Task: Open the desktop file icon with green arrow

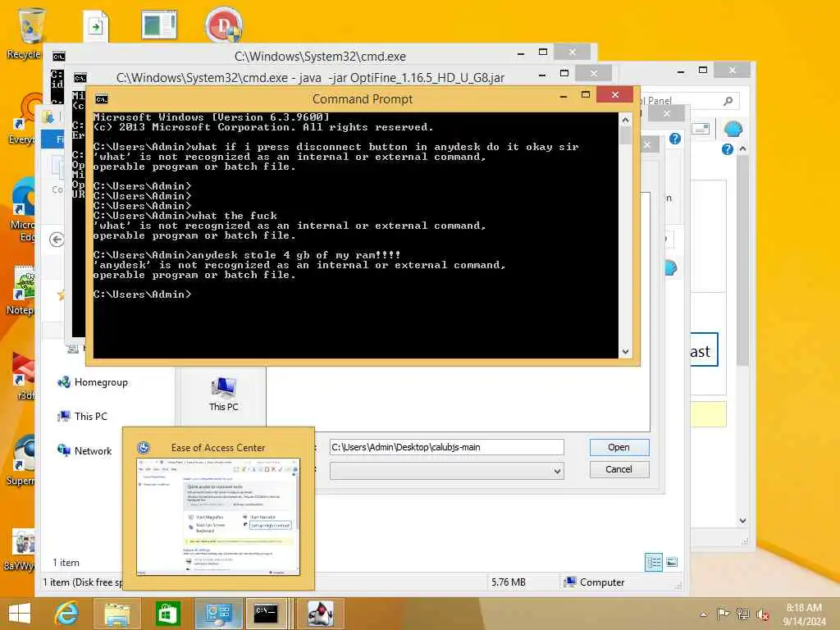Action: (x=96, y=25)
